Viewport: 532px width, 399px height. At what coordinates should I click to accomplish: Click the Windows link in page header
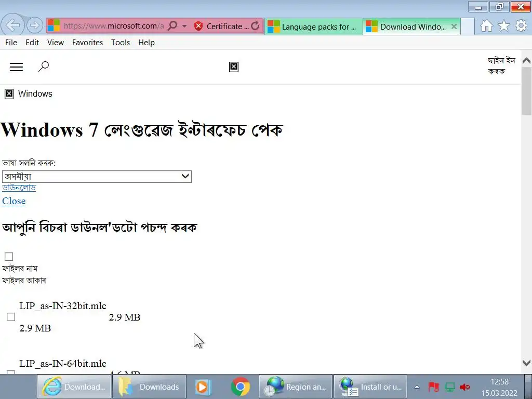click(35, 94)
